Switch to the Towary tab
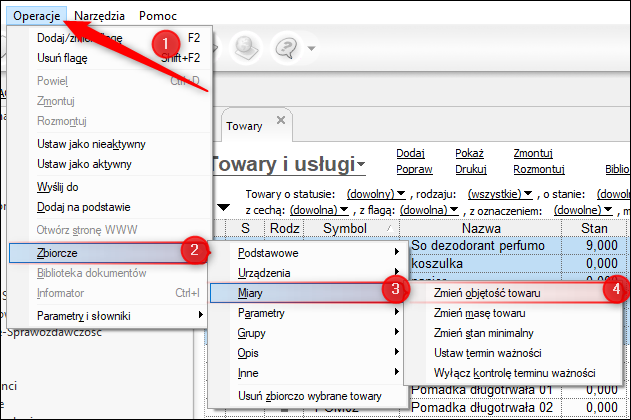Viewport: 631px width, 420px height. pyautogui.click(x=244, y=126)
